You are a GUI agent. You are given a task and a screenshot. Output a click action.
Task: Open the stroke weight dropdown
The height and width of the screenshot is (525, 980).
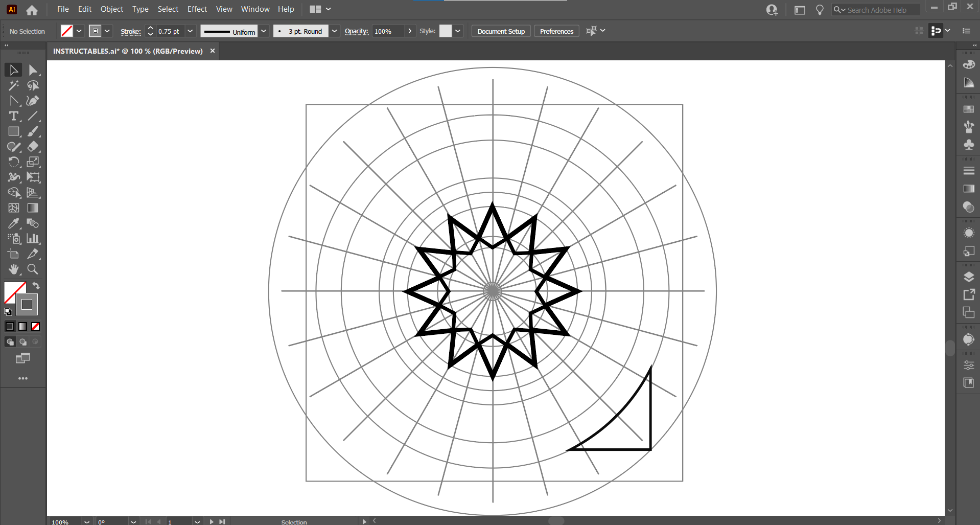190,31
